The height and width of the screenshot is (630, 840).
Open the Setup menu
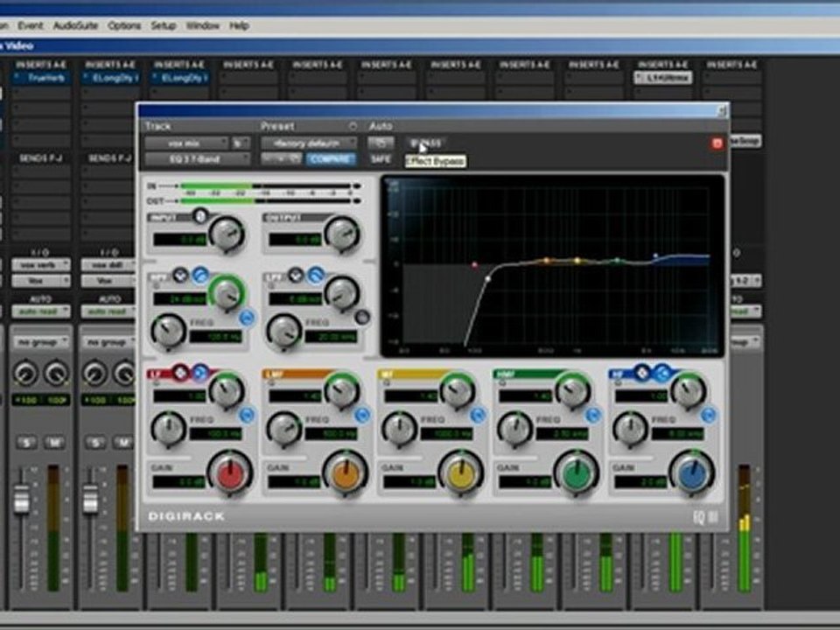pos(164,25)
